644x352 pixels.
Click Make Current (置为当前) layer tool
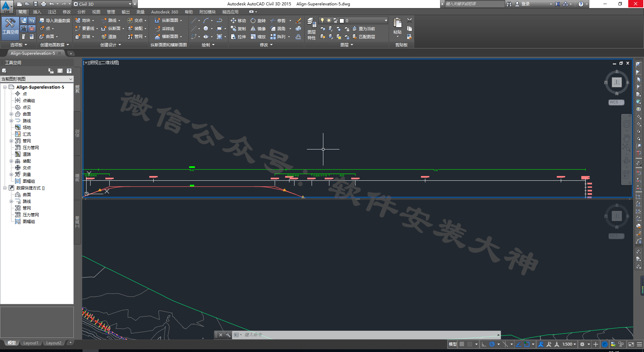364,29
